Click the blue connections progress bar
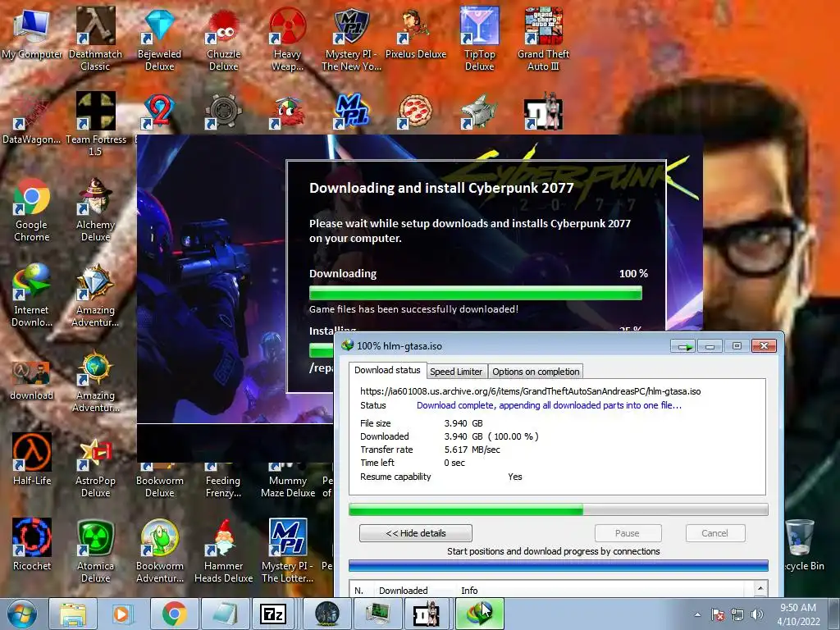Screen dimensions: 840x630 pyautogui.click(x=558, y=565)
